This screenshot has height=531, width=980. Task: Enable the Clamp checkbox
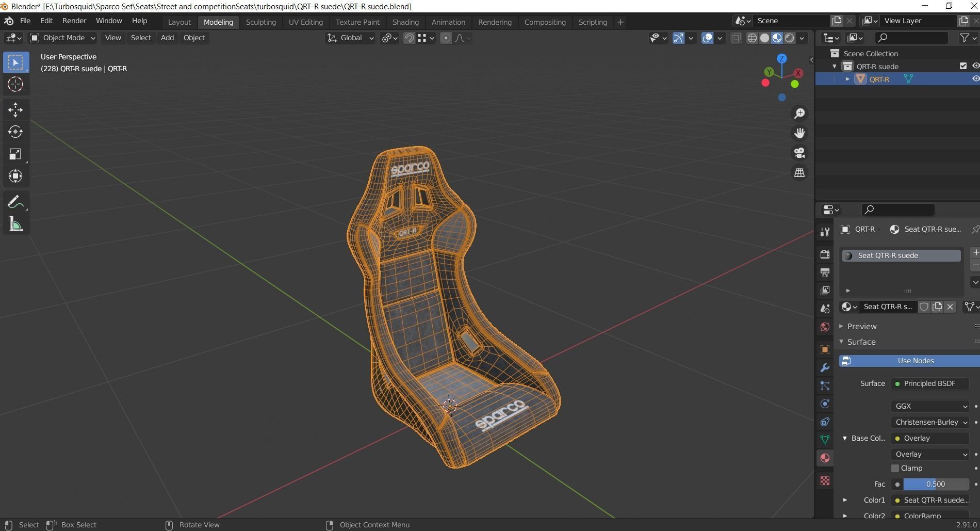coord(895,468)
